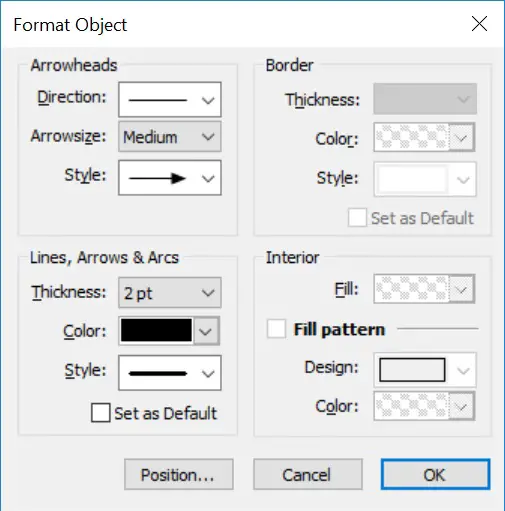
Task: Confirm with the OK button
Action: click(435, 474)
